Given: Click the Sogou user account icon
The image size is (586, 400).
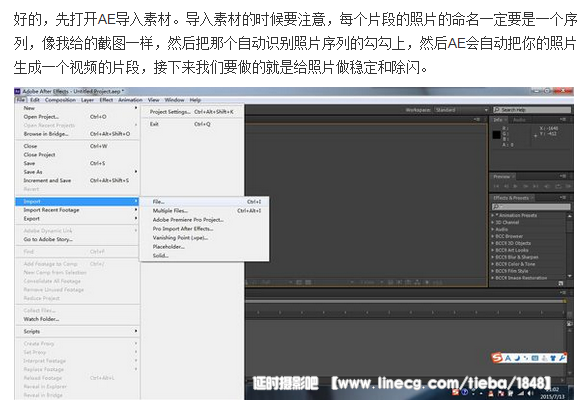Looking at the screenshot, I should [x=545, y=358].
